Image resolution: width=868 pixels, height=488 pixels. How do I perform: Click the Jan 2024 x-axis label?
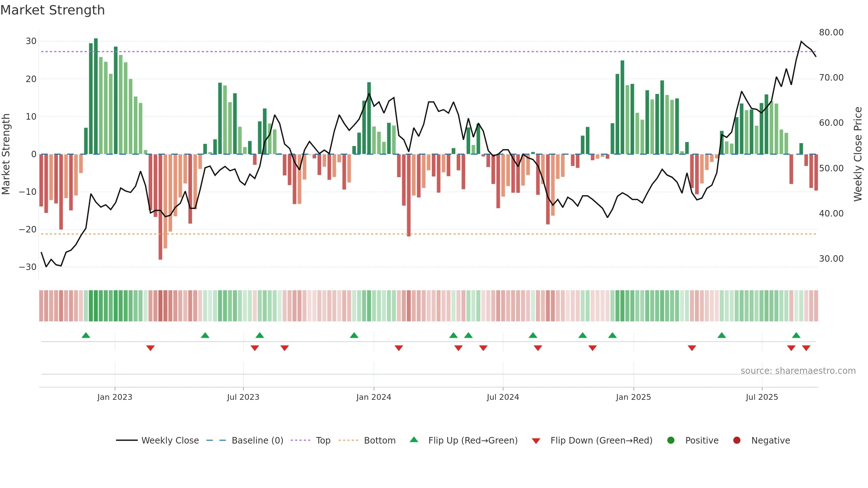(374, 397)
